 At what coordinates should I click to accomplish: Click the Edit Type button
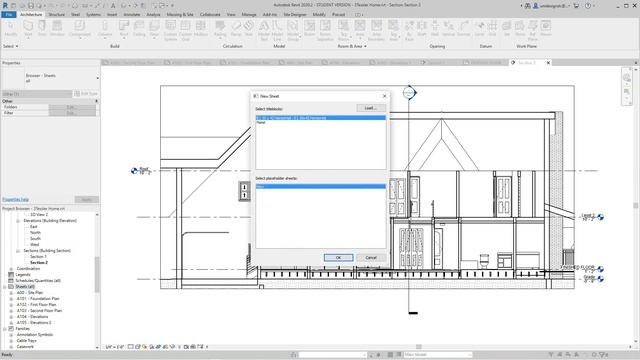point(86,94)
